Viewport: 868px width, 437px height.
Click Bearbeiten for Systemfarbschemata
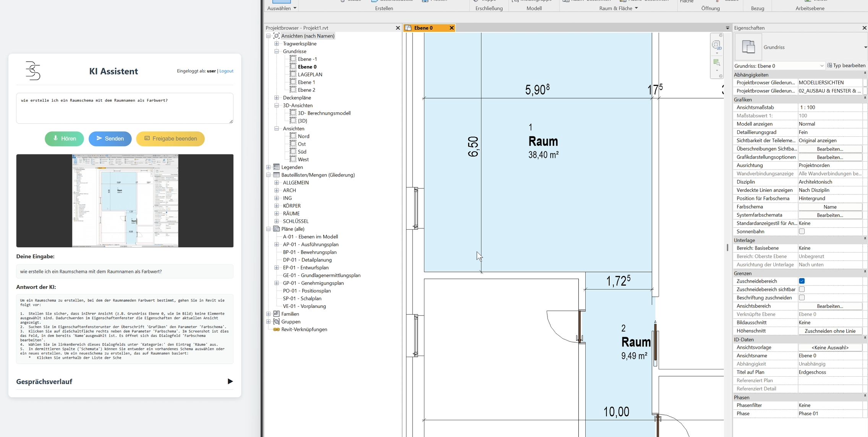[x=830, y=215]
